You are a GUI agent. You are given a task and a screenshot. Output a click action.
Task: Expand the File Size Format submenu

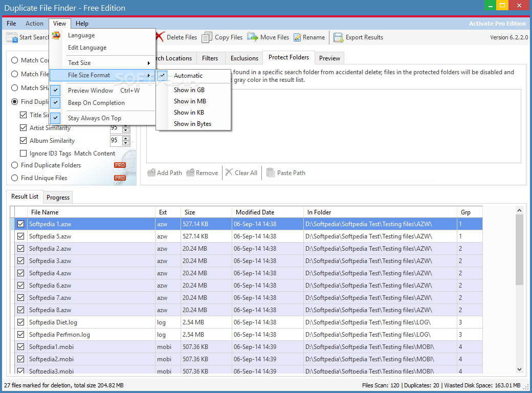tap(102, 75)
